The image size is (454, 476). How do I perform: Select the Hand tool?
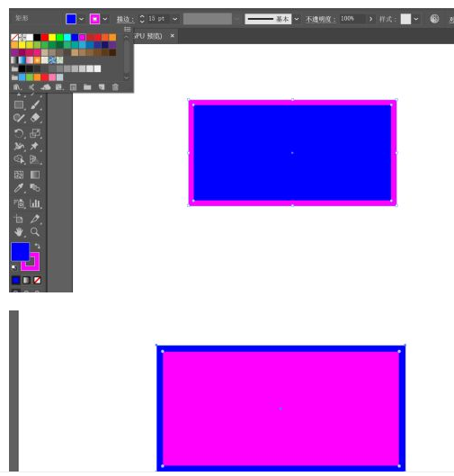coord(19,232)
